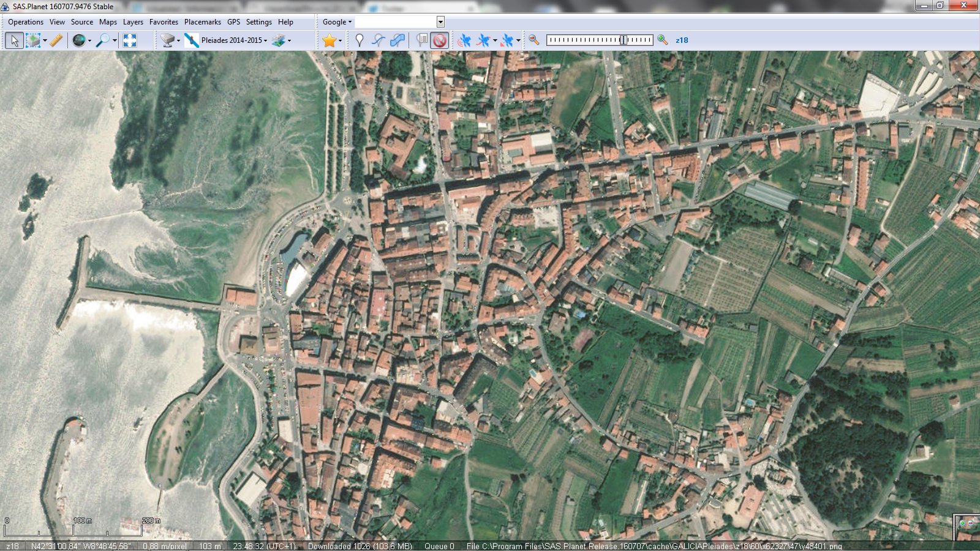980x551 pixels.
Task: Click the tile source cache icon
Action: pos(167,40)
